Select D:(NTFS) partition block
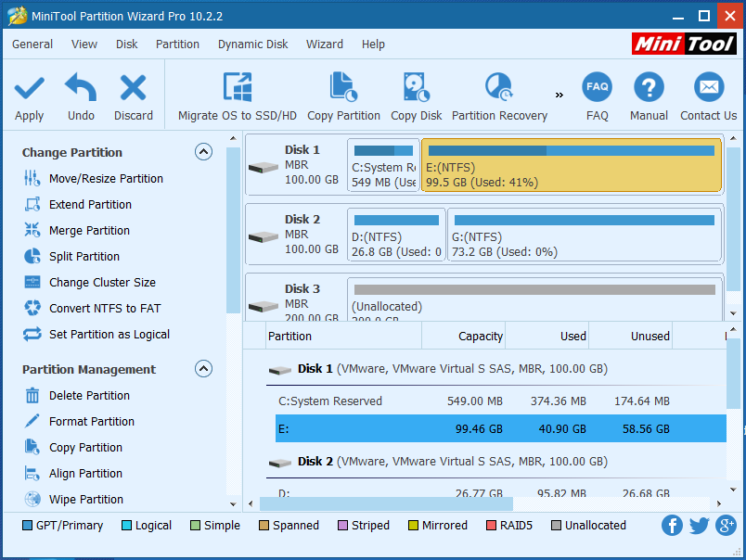The width and height of the screenshot is (746, 560). click(396, 235)
